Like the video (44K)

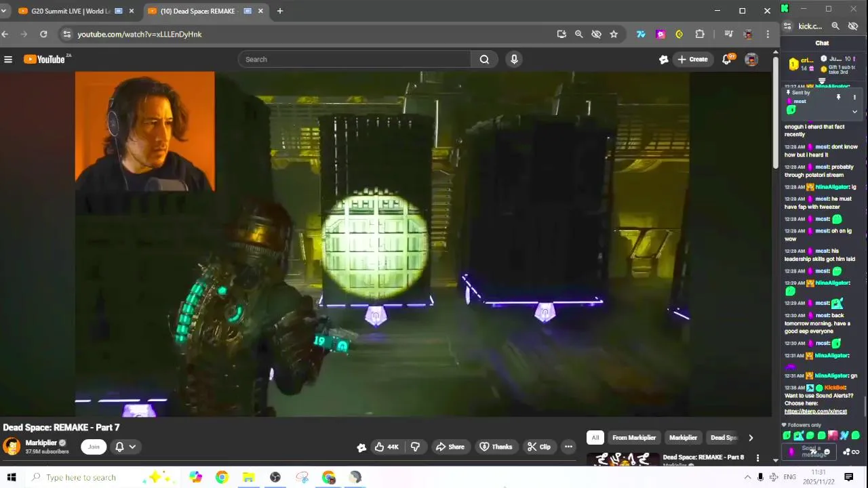point(387,447)
